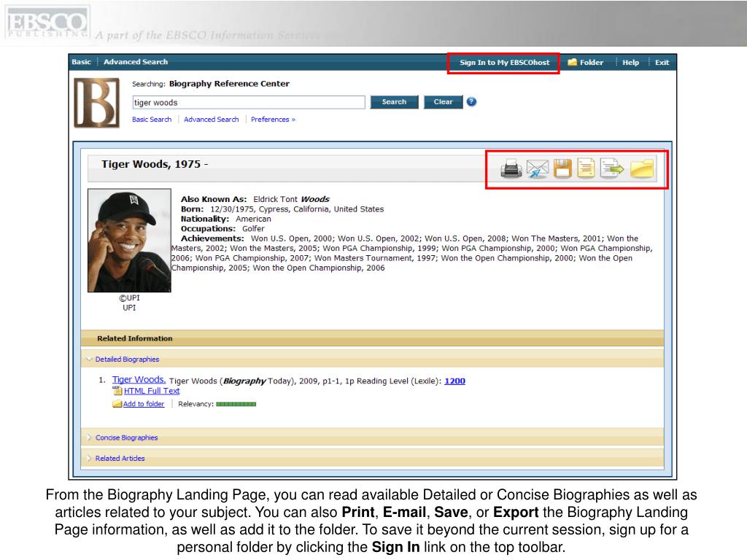Collapse the Detailed Biographies section
Image resolution: width=747 pixels, height=560 pixels.
[x=127, y=359]
